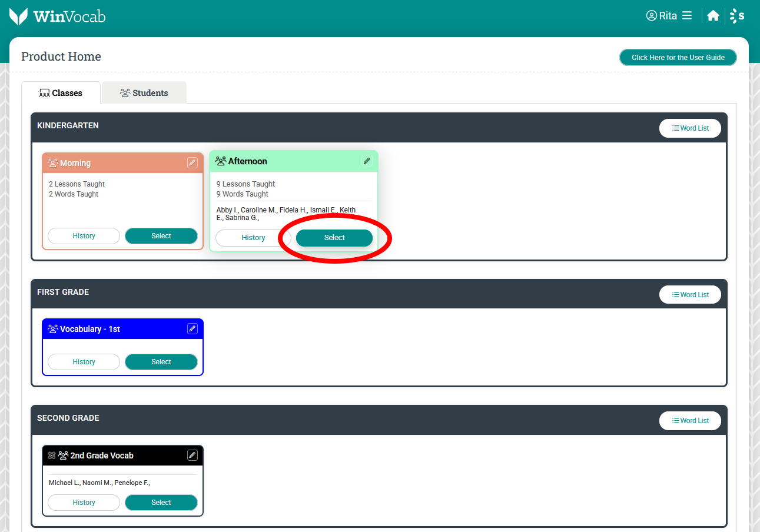760x532 pixels.
Task: Click Here for the User Guide button
Action: point(678,58)
